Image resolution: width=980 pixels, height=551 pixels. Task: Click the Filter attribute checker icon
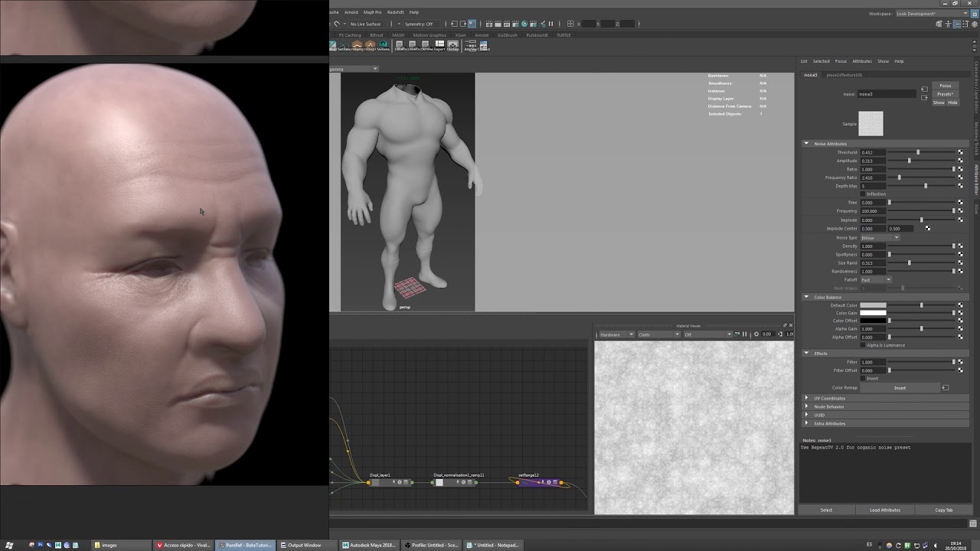click(x=960, y=362)
